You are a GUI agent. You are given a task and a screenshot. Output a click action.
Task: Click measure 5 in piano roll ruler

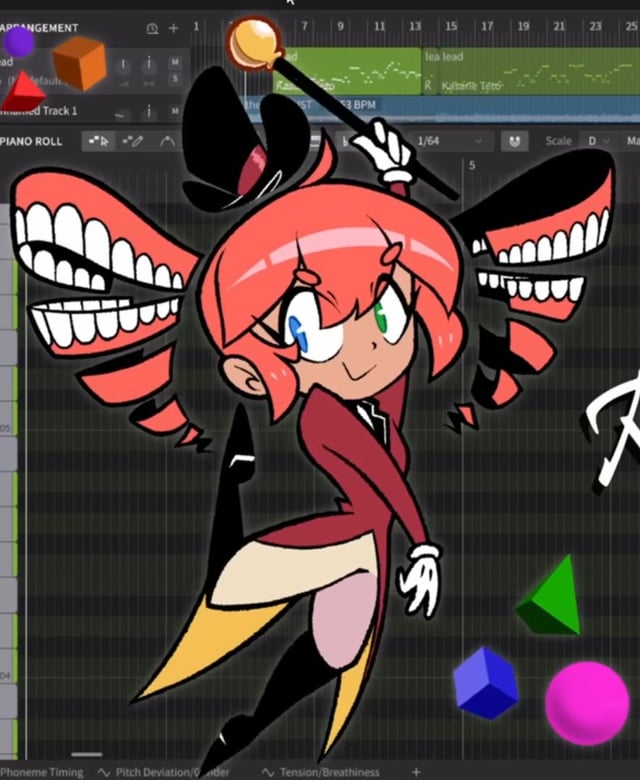(x=472, y=166)
